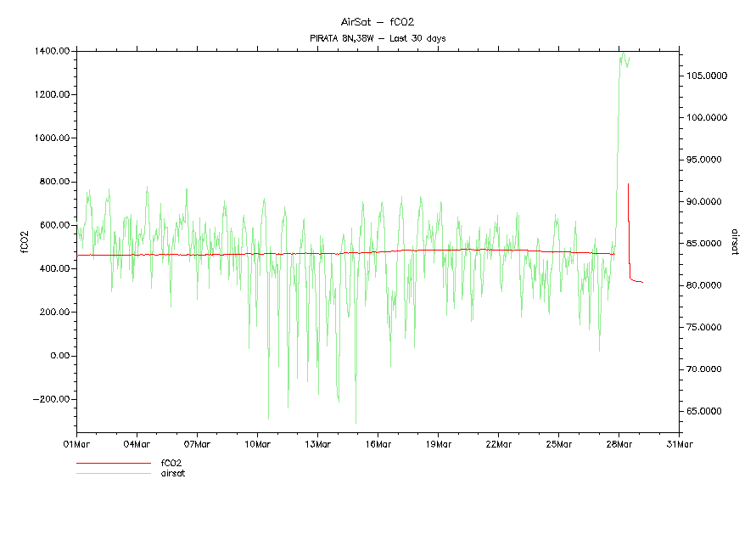
Task: Click the 65.0000 right axis value
Action: click(708, 412)
